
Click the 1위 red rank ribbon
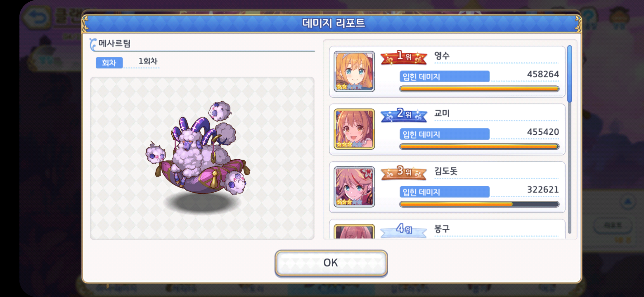click(x=404, y=57)
